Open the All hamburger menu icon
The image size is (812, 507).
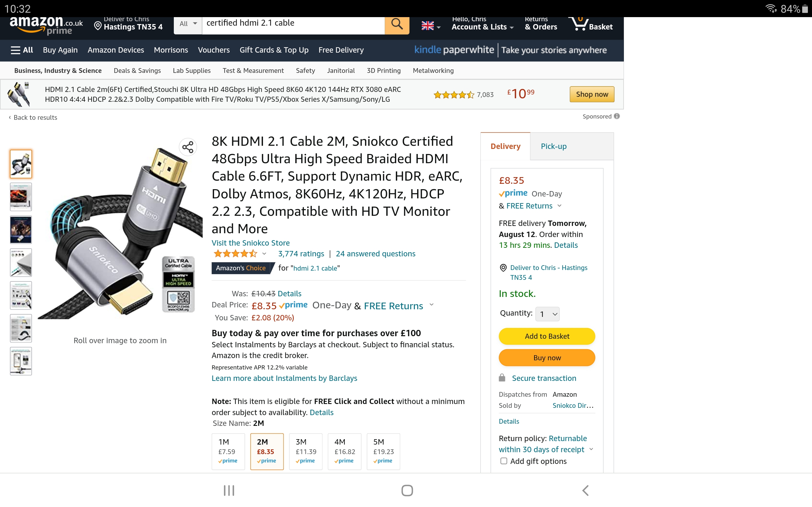point(16,50)
